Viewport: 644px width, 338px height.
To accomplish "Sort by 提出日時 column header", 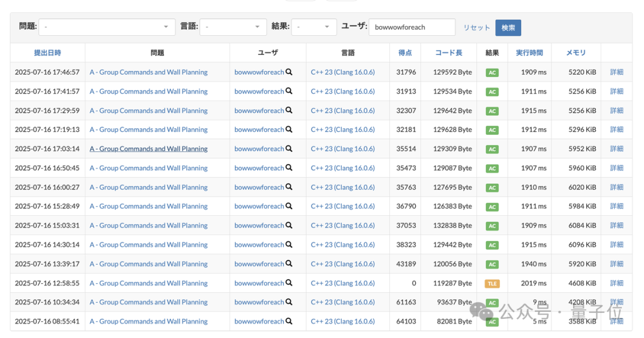I will click(47, 52).
